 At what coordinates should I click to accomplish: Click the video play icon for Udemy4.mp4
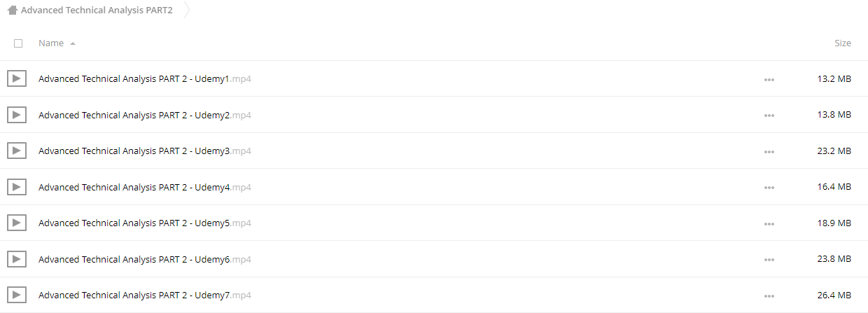click(x=17, y=187)
